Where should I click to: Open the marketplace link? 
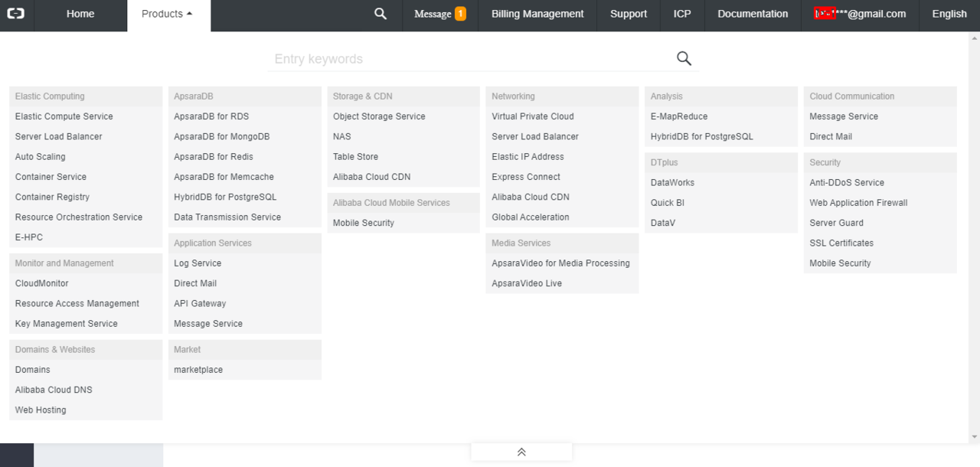pyautogui.click(x=198, y=370)
